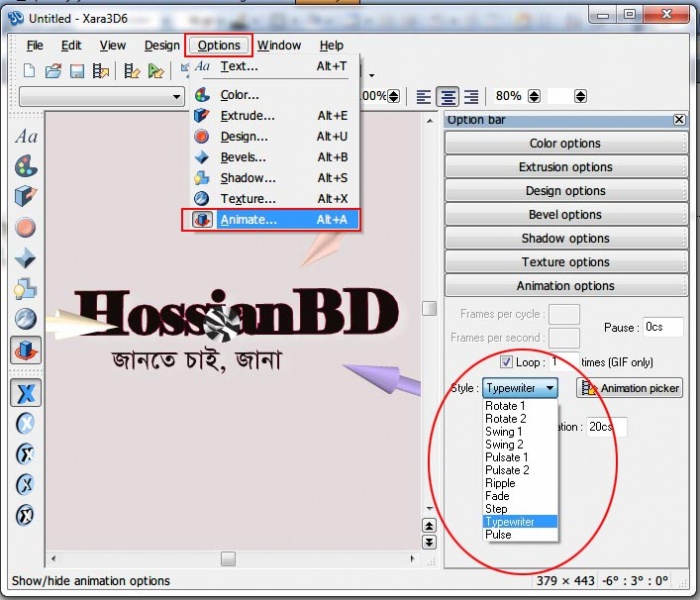The height and width of the screenshot is (600, 700).
Task: Click the bottom-most X style icon in sidebar
Action: pos(25,515)
